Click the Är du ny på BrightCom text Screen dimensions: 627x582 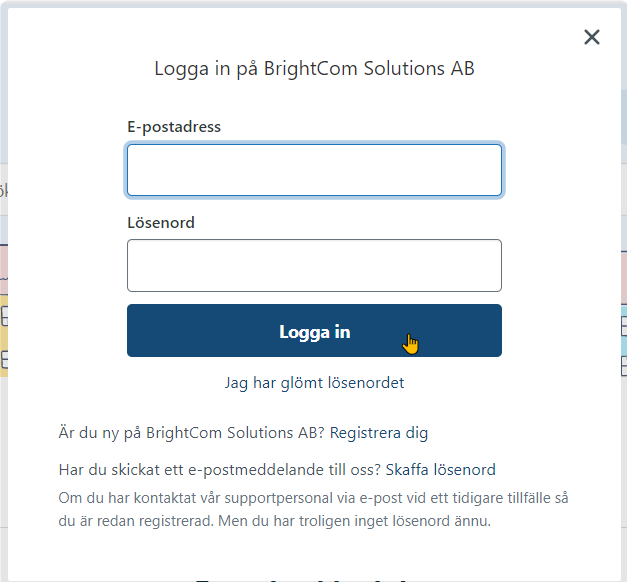pyautogui.click(x=192, y=433)
